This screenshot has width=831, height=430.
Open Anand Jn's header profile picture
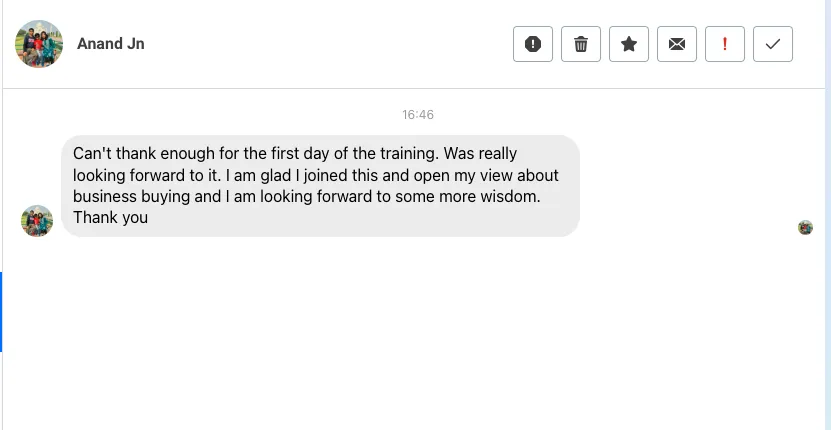pos(39,44)
